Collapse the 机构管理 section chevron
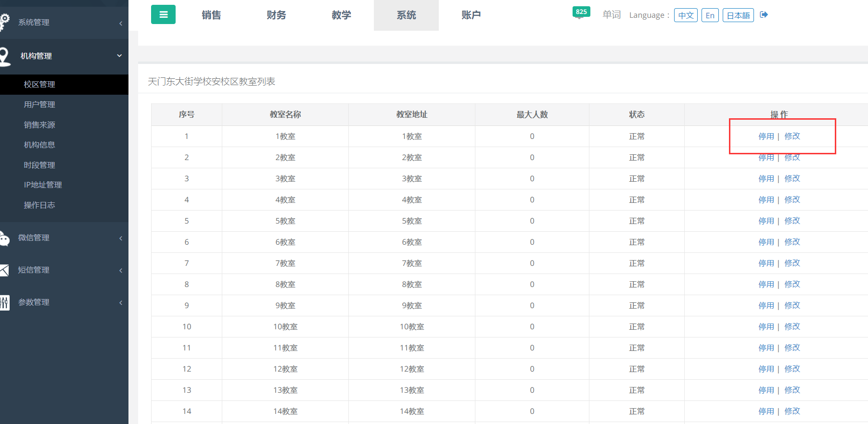The image size is (868, 424). click(119, 56)
